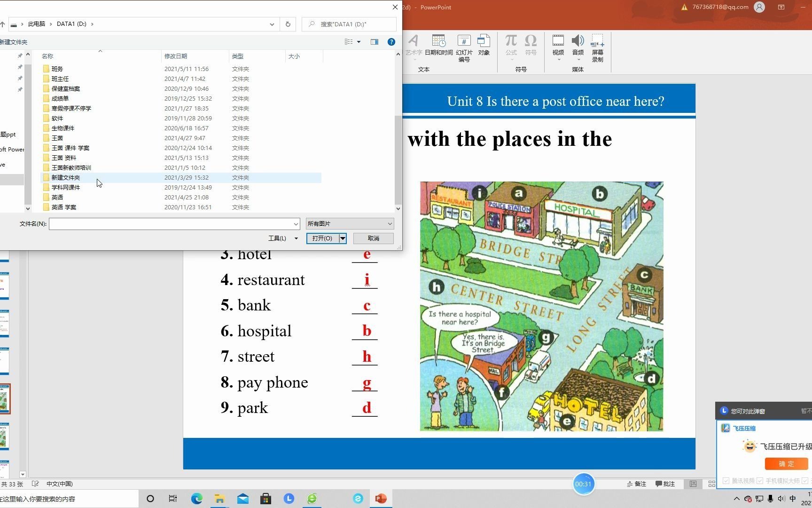This screenshot has height=508, width=812.
Task: Open the 所有图片 file type dropdown
Action: [x=350, y=224]
